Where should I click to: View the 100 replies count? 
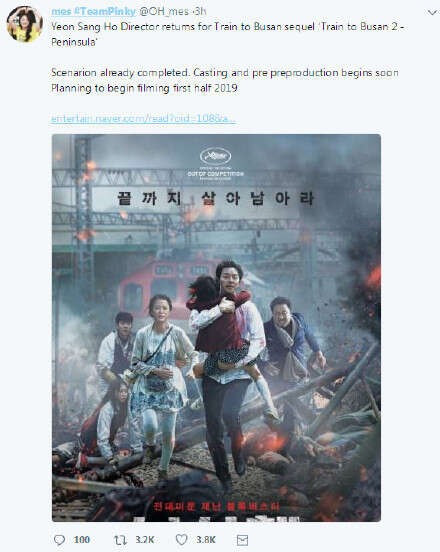tap(82, 540)
